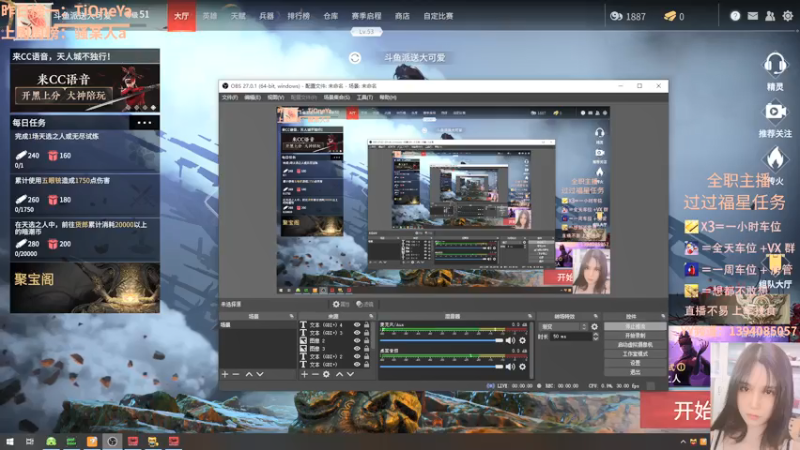This screenshot has height=450, width=800.
Task: Open game mail envelope icon
Action: point(753,16)
